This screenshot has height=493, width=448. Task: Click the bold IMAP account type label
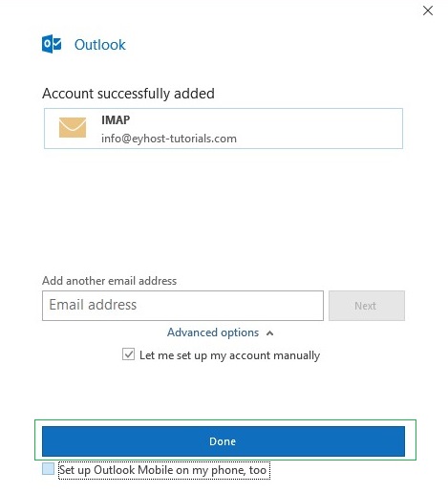(x=116, y=119)
